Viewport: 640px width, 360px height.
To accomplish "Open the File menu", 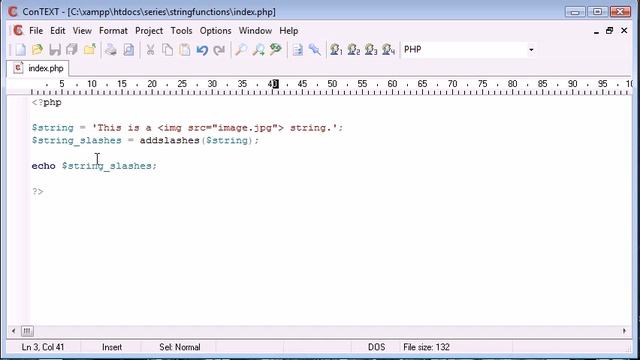I will click(36, 31).
